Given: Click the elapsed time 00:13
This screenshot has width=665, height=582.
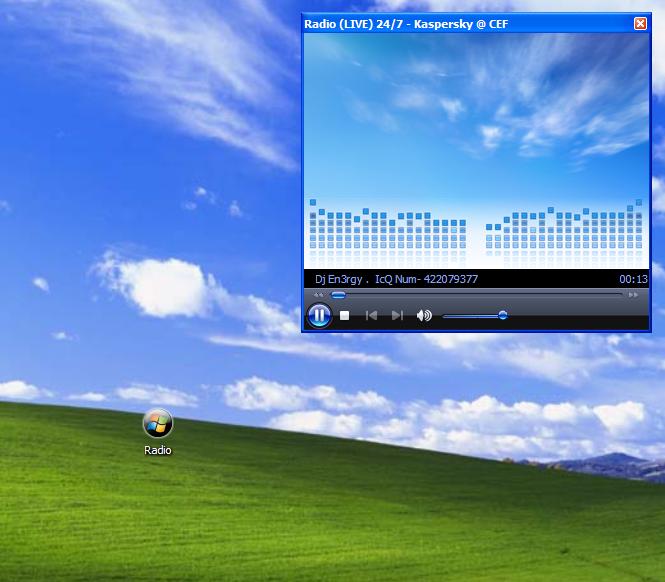Looking at the screenshot, I should 633,279.
